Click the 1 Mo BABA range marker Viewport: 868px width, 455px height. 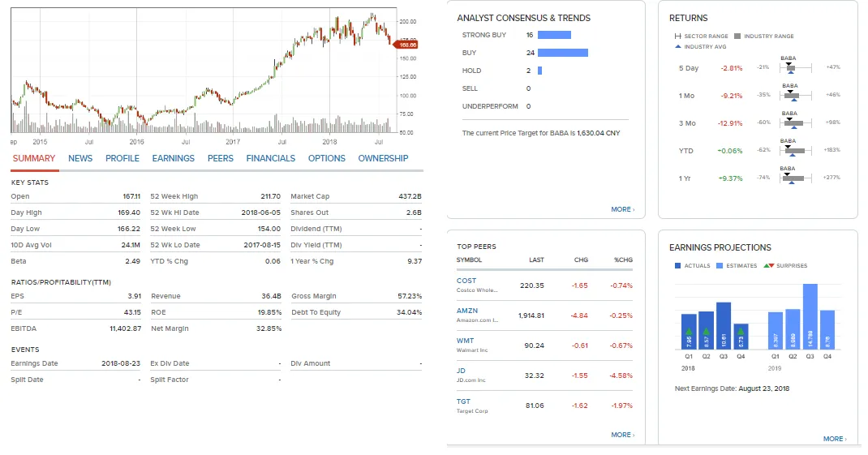point(790,92)
